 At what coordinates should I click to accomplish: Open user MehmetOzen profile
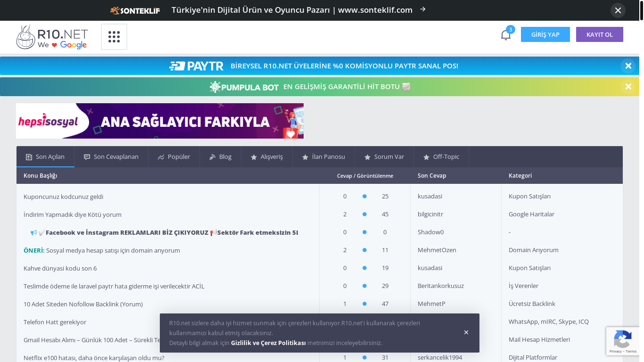click(437, 250)
